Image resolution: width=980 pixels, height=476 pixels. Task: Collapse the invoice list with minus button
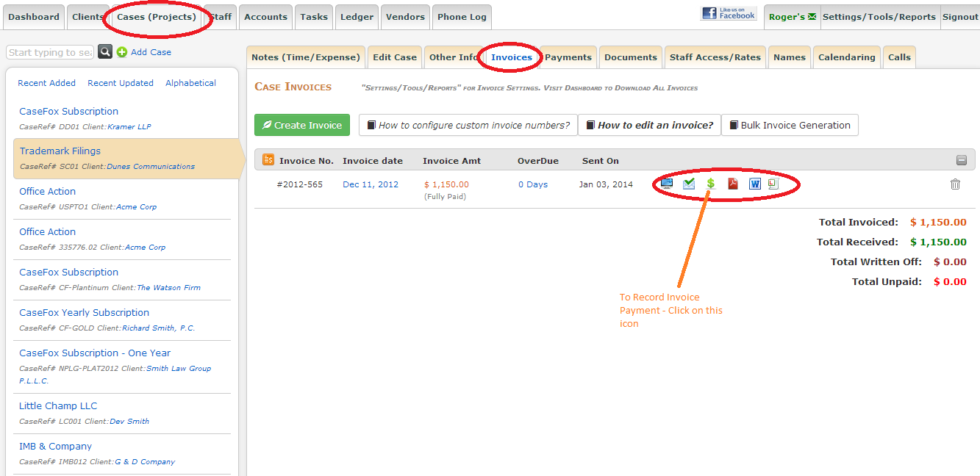click(961, 160)
